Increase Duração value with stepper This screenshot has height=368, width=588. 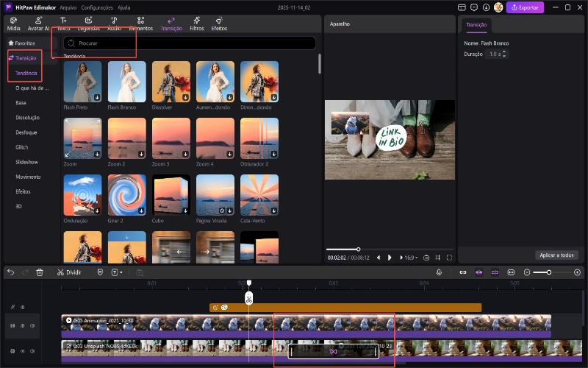pos(504,52)
